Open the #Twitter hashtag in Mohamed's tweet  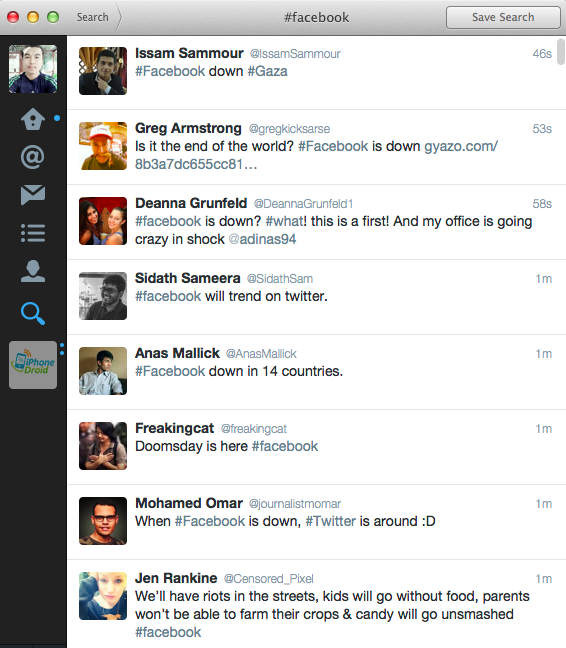click(x=330, y=521)
